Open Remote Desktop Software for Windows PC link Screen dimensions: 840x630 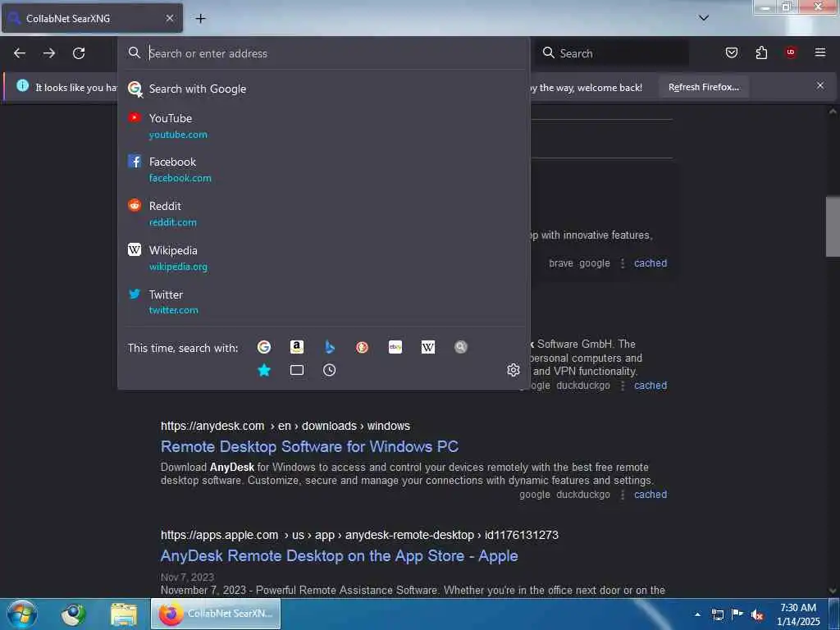coord(309,447)
